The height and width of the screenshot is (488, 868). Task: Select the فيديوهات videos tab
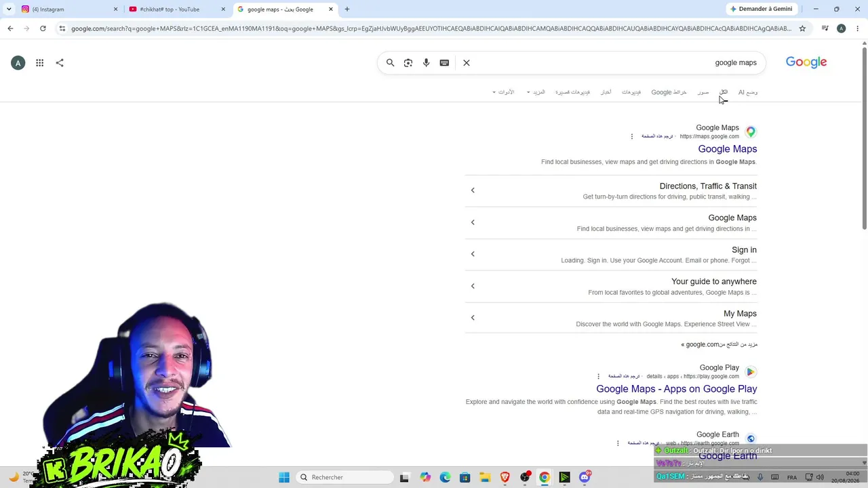pos(631,92)
